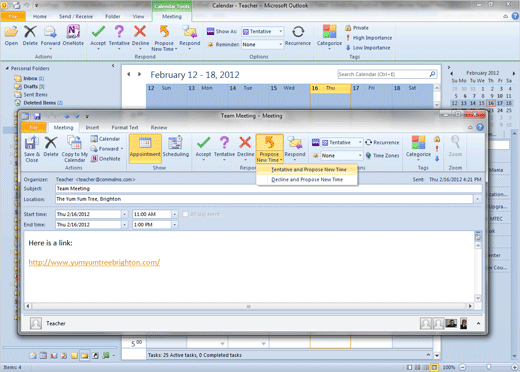Copy meeting to My Calendar
This screenshot has height=372, width=520.
pos(75,149)
